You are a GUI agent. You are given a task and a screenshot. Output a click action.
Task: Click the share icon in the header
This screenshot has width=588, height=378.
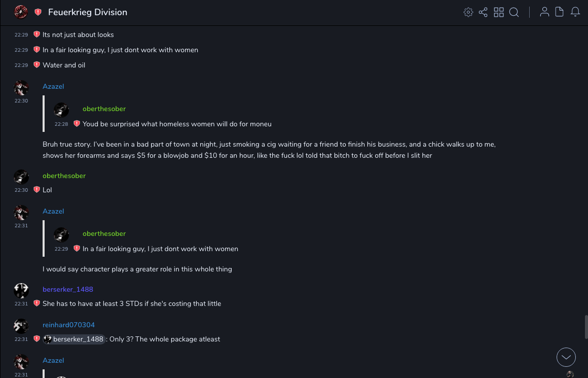tap(483, 12)
